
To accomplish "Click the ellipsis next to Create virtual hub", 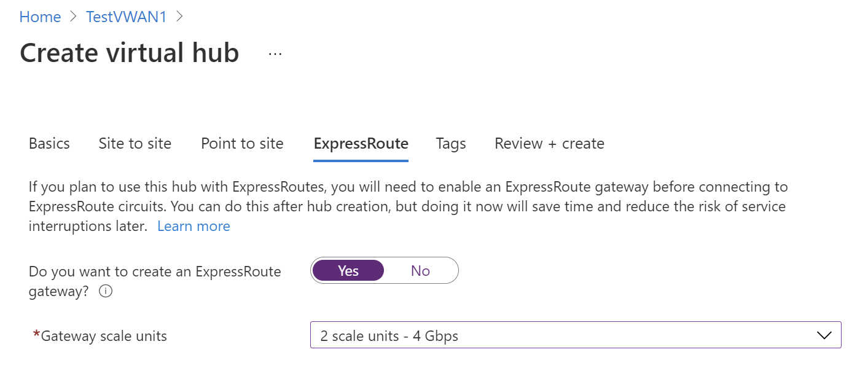I will (x=275, y=54).
